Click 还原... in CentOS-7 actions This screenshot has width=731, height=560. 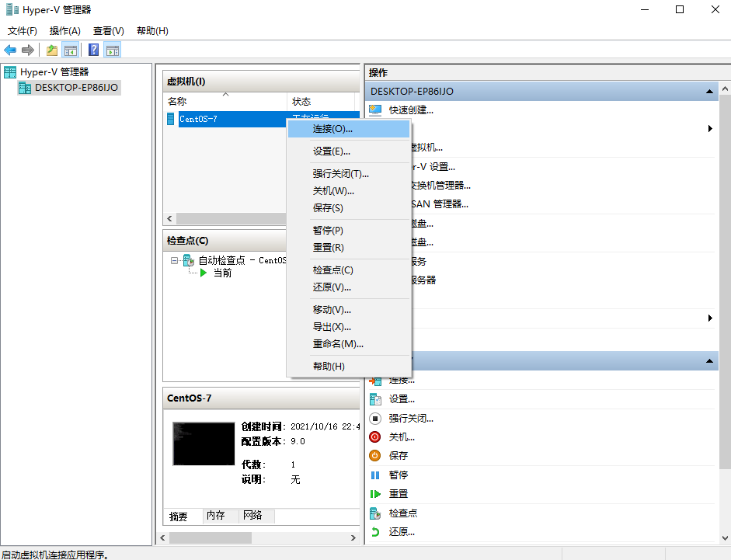[402, 531]
